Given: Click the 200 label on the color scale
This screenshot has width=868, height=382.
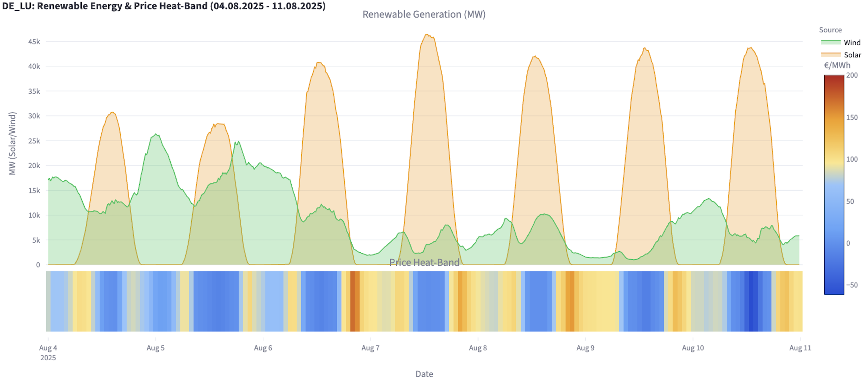Looking at the screenshot, I should coord(852,75).
